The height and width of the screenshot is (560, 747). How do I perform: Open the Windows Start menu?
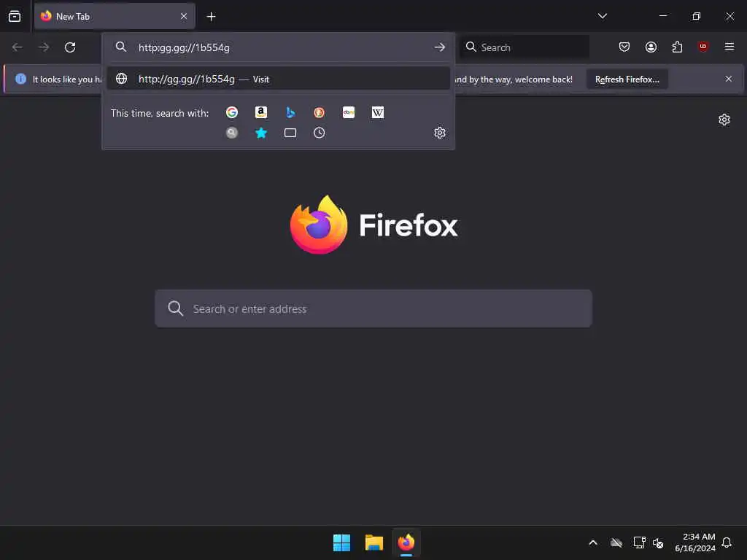(341, 542)
